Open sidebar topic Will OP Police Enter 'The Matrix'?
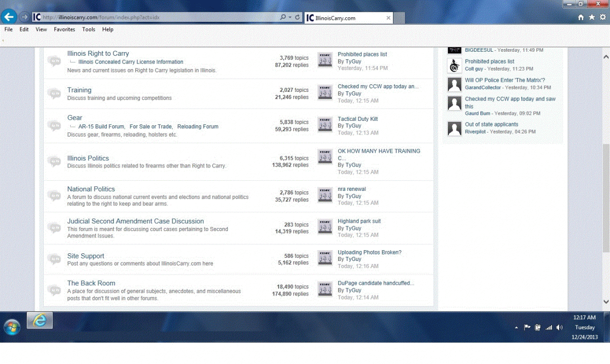The height and width of the screenshot is (364, 610). tap(505, 80)
